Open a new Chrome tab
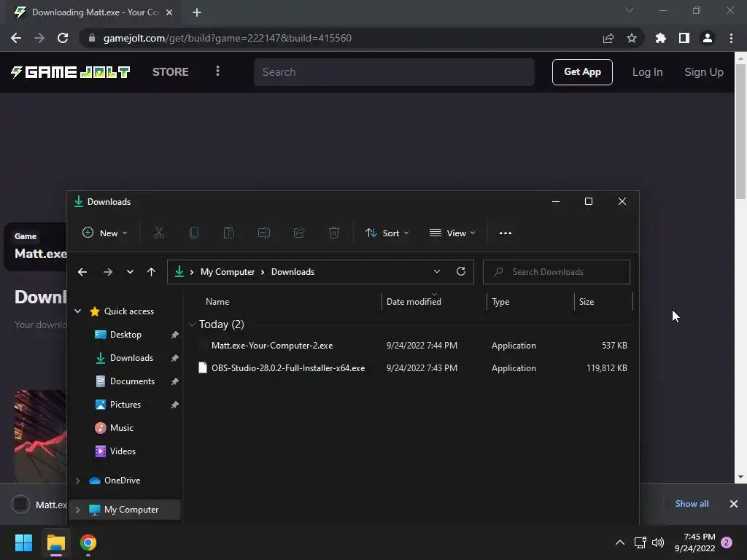Screen dimensions: 747x560 pyautogui.click(x=197, y=12)
